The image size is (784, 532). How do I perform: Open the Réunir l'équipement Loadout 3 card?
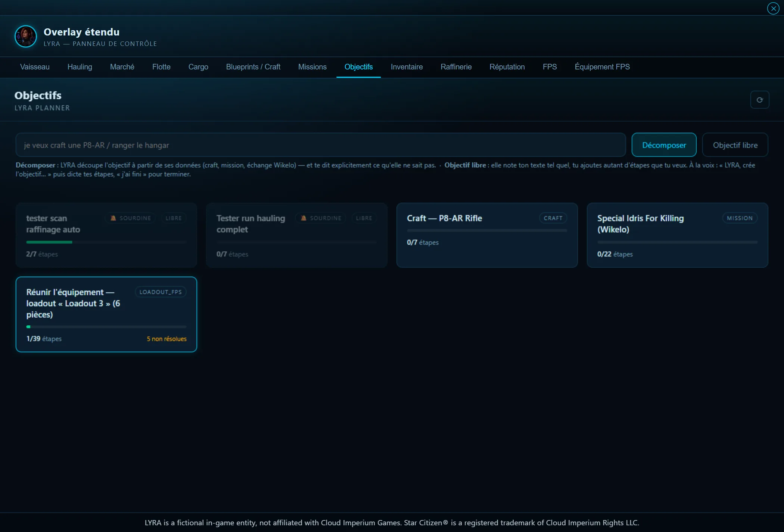coord(106,314)
